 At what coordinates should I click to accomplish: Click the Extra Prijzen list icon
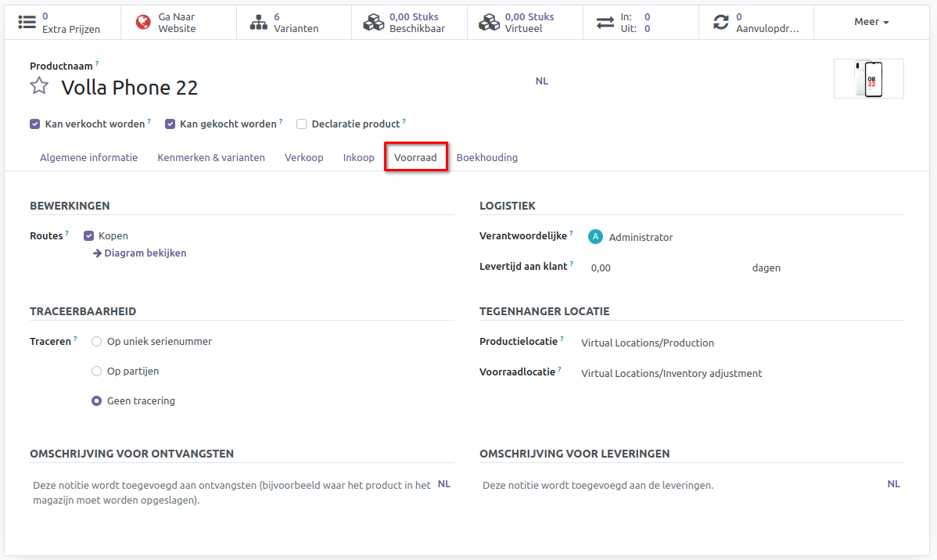click(27, 23)
